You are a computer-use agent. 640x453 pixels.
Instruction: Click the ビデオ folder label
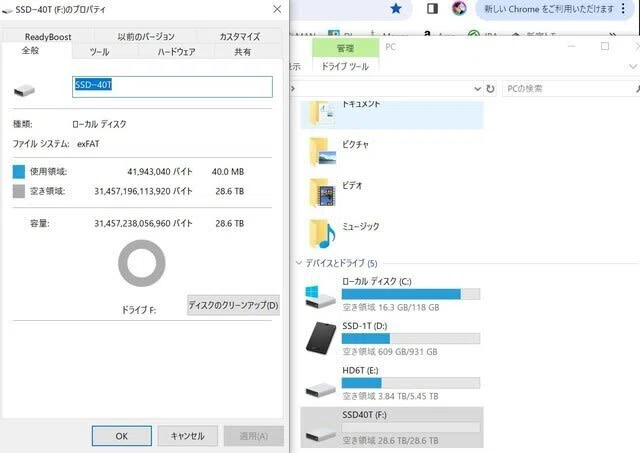(x=352, y=185)
